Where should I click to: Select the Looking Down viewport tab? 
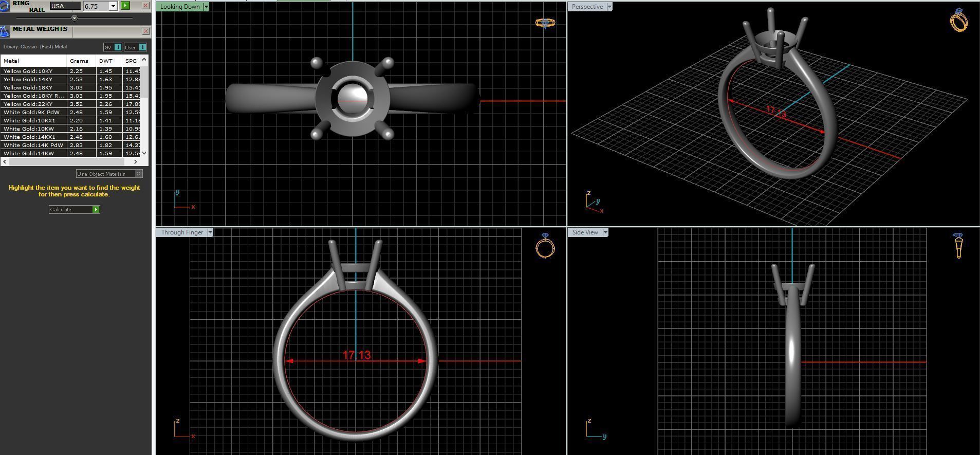(180, 7)
